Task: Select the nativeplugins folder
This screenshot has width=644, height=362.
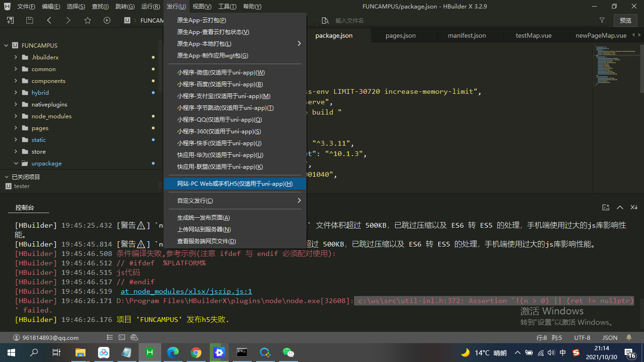Action: coord(50,105)
